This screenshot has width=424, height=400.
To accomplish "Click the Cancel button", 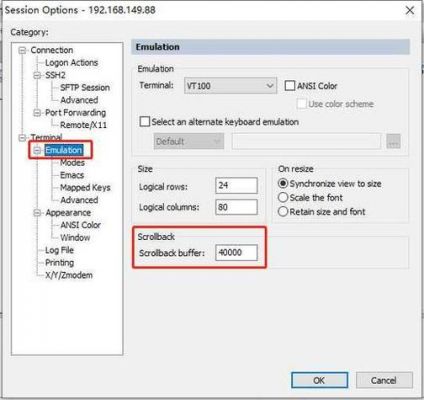I will coord(384,380).
